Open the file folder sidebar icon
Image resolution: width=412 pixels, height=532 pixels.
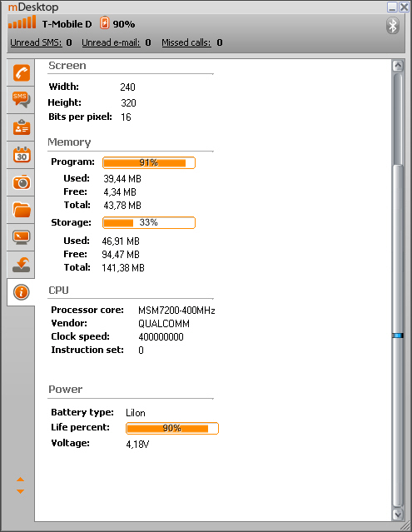click(x=22, y=210)
